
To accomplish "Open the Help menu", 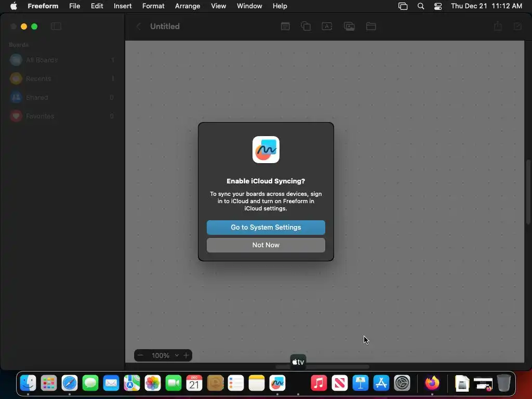I will pyautogui.click(x=280, y=6).
